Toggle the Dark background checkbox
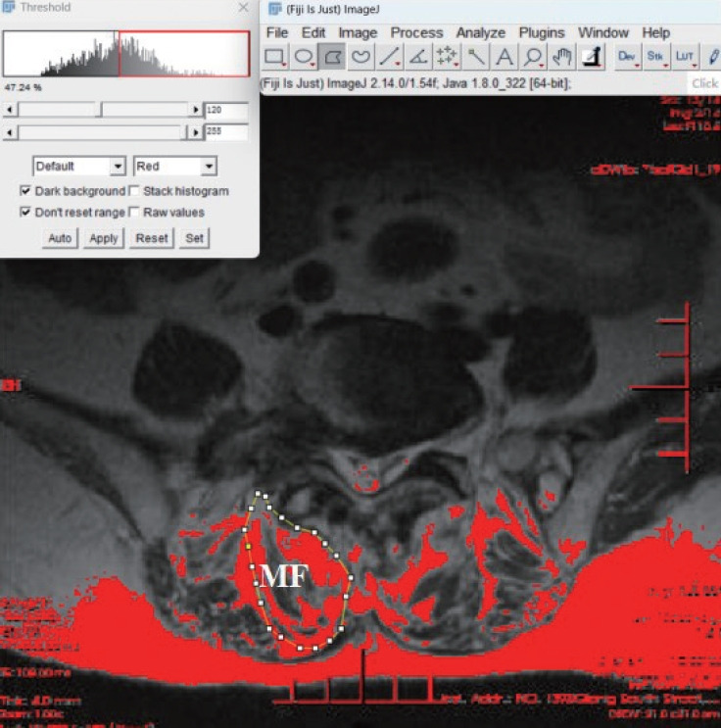Viewport: 721px width, 728px height. coord(25,191)
